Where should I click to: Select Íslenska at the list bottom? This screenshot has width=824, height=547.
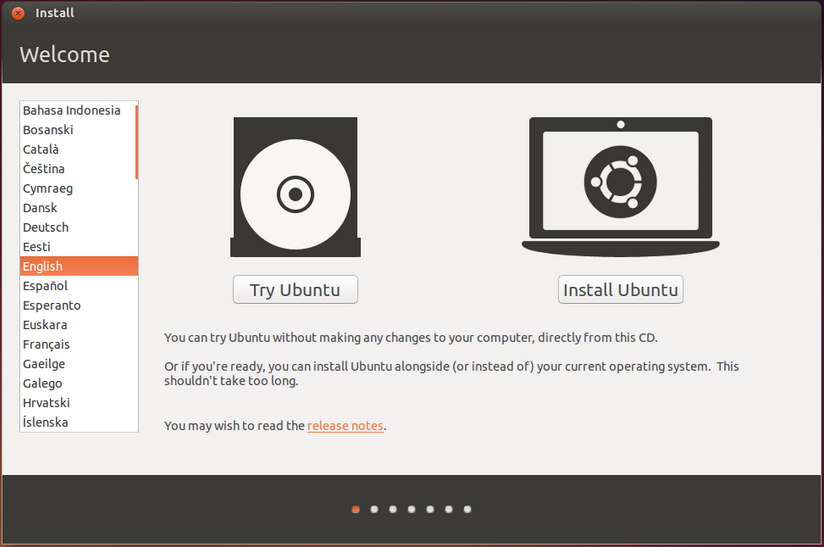pyautogui.click(x=78, y=422)
